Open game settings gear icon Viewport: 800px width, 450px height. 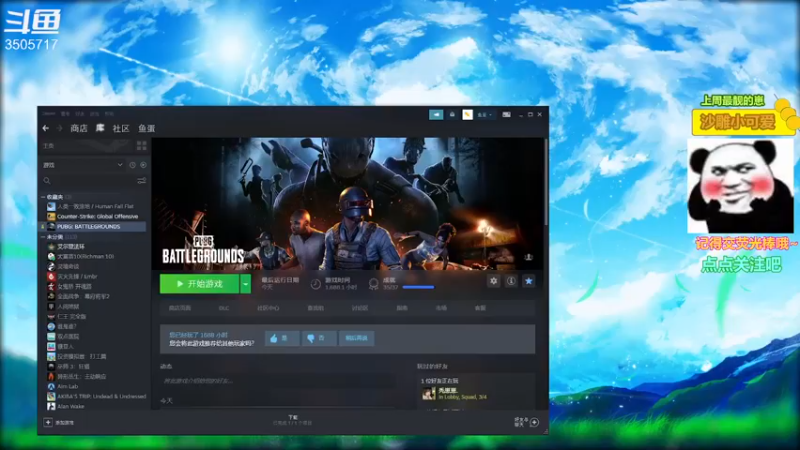(x=493, y=281)
